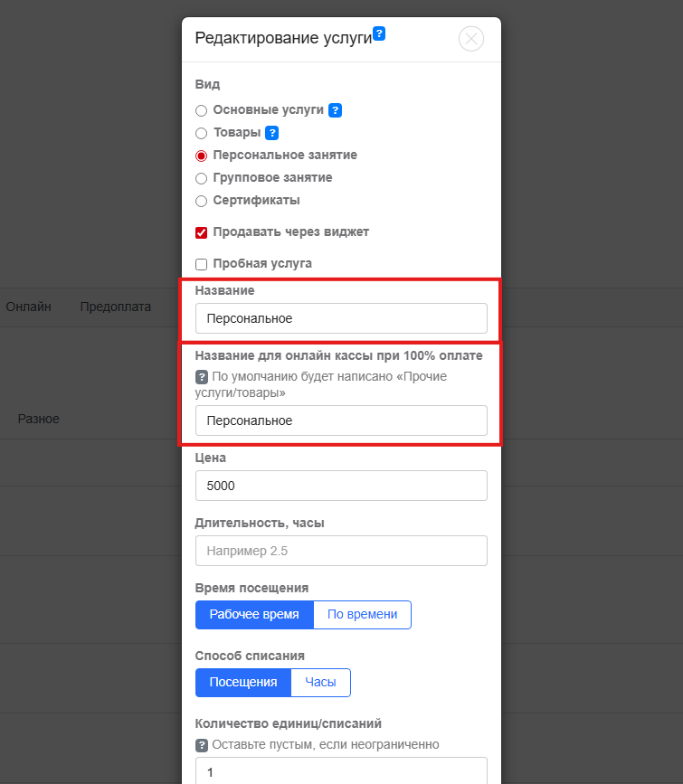Select the Товары radio option
Screen dimensions: 683x784
tap(202, 133)
